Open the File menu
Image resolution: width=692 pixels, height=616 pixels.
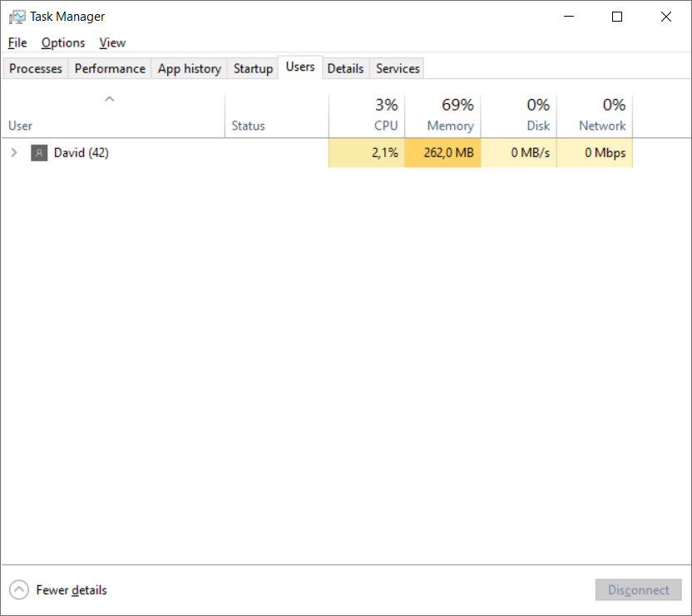point(17,42)
